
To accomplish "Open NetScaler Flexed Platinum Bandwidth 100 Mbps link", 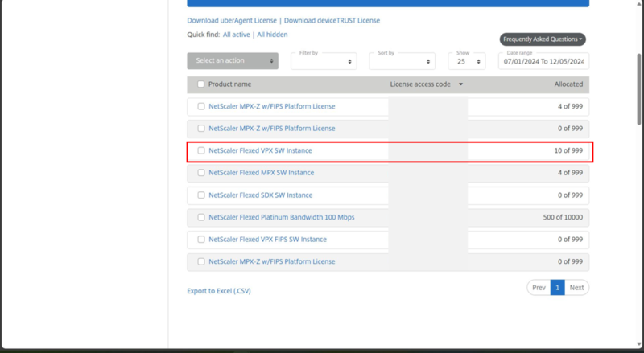I will click(x=281, y=217).
